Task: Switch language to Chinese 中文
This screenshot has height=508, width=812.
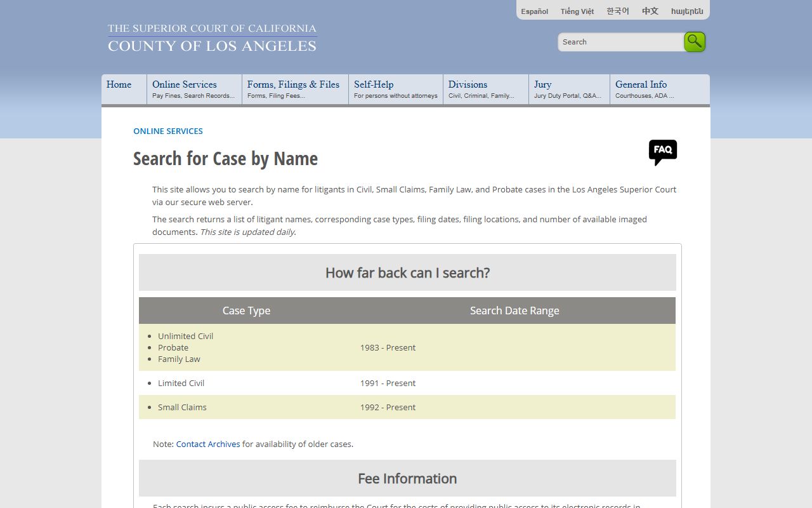Action: tap(650, 11)
